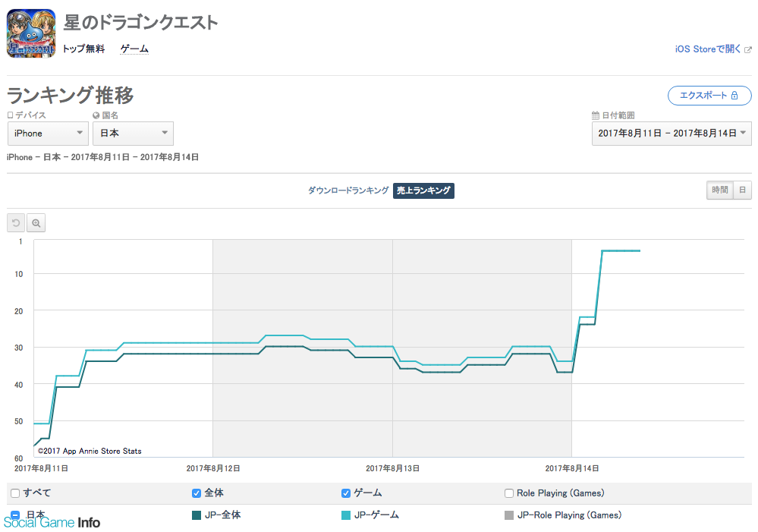
Task: Select the 売上ランキング tab
Action: point(423,190)
